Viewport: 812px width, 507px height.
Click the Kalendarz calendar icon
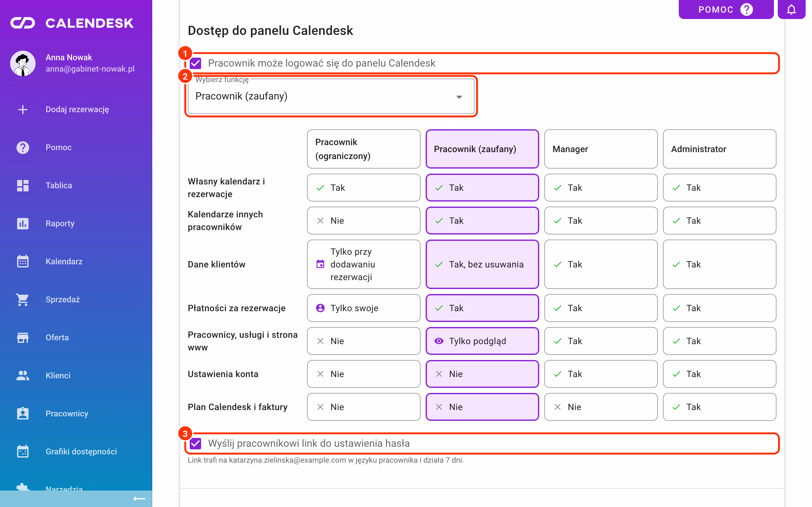click(23, 261)
